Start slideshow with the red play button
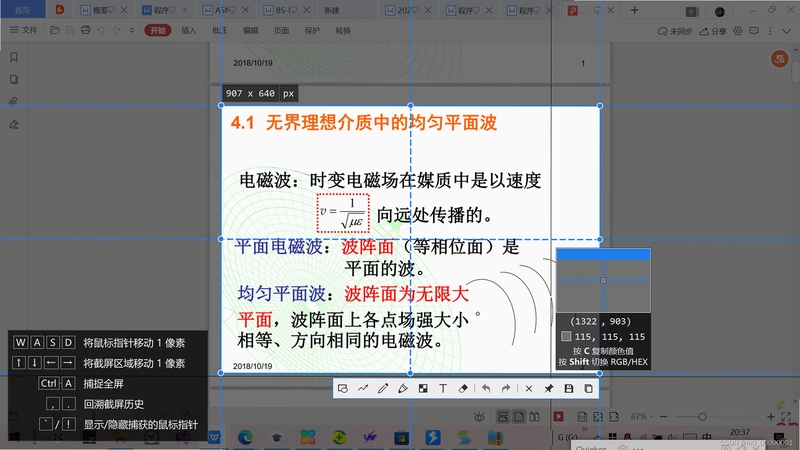Image resolution: width=800 pixels, height=450 pixels. (559, 416)
